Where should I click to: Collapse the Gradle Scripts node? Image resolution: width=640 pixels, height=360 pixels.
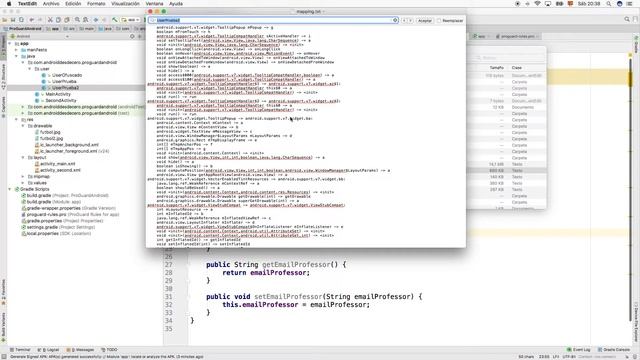pyautogui.click(x=10, y=189)
